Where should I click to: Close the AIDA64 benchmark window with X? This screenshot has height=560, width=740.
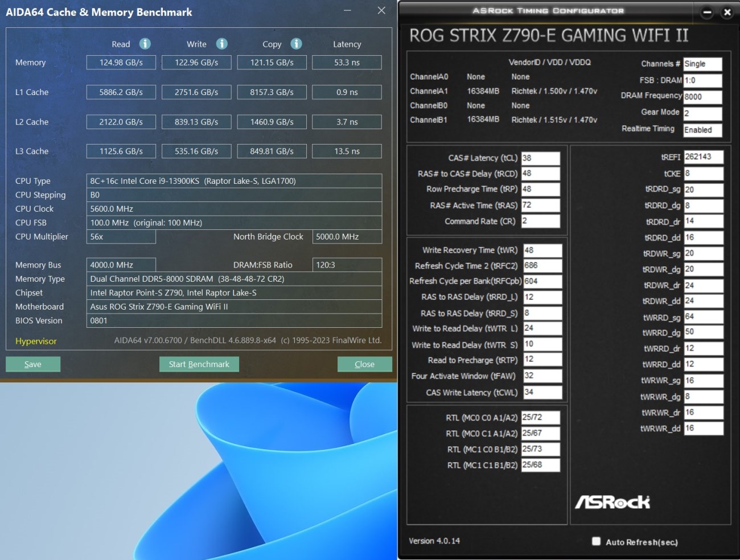[381, 10]
